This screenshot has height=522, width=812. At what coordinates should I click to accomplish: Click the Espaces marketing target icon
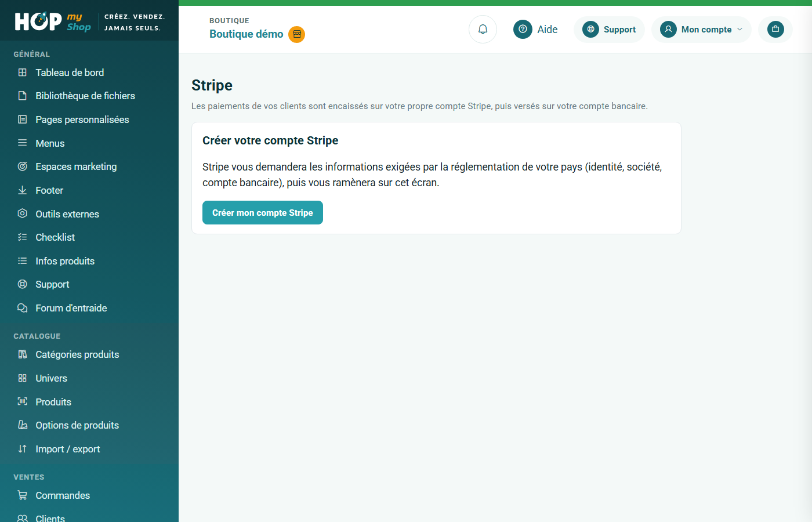click(22, 166)
